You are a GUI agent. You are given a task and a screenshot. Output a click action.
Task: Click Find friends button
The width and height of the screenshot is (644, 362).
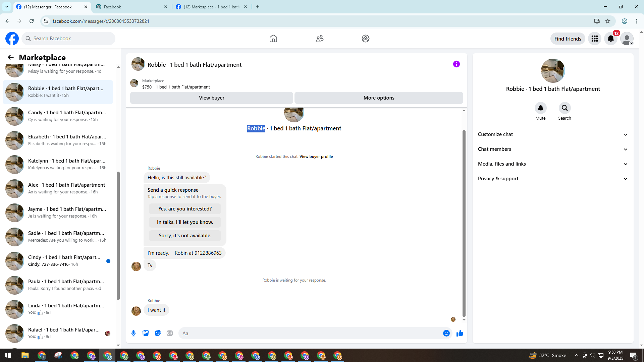point(568,39)
